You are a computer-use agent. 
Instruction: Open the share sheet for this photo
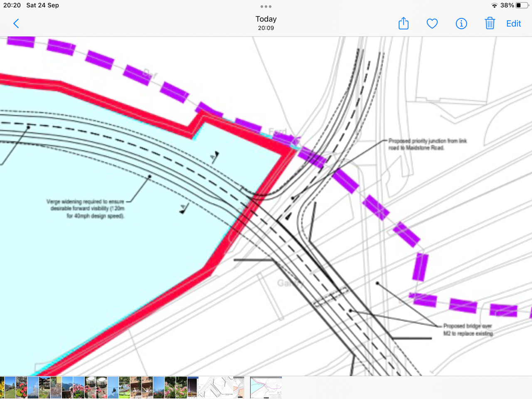pos(403,24)
